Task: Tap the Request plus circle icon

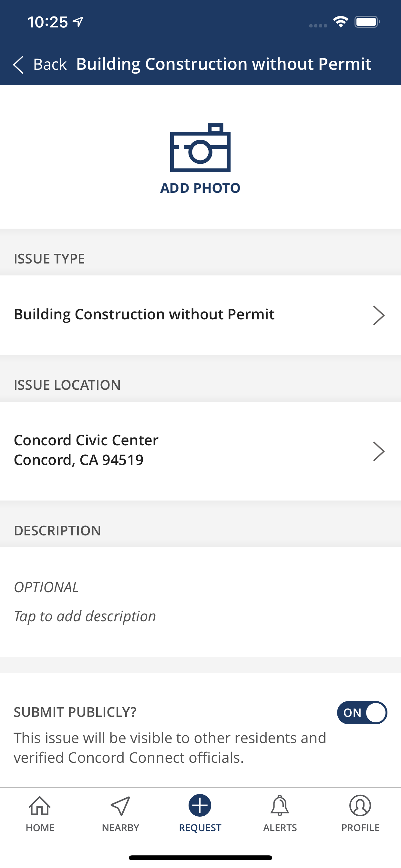Action: [200, 805]
